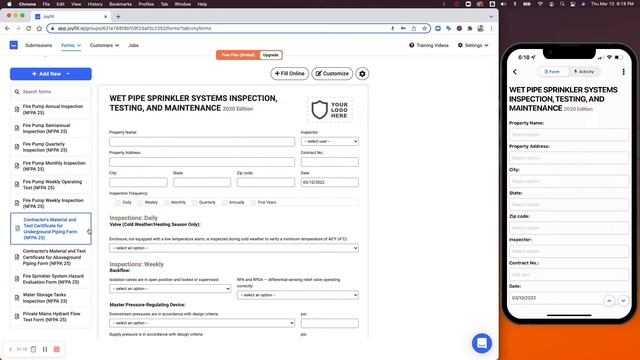The width and height of the screenshot is (640, 360).
Task: Click the Date field showing 03/10/2022
Action: (x=330, y=182)
